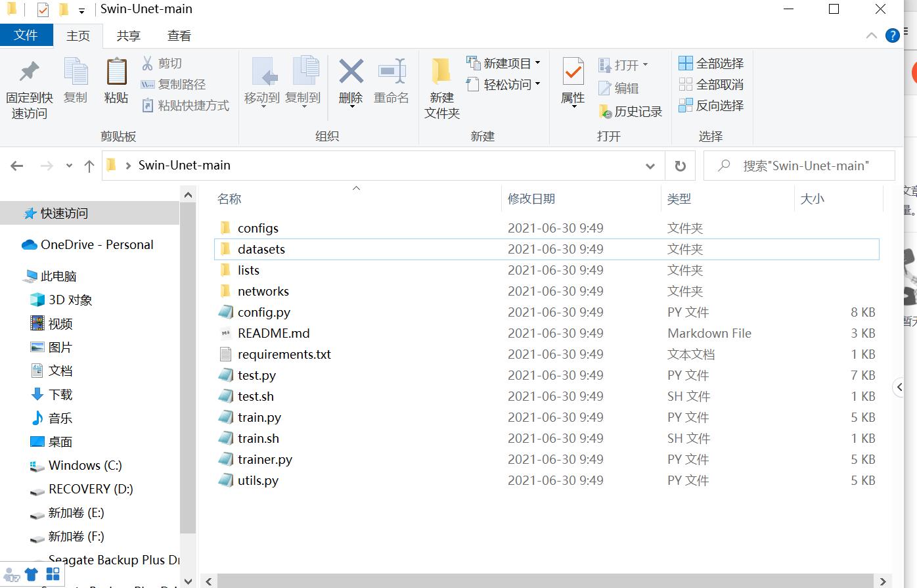Switch to the View ribbon tab

(179, 35)
